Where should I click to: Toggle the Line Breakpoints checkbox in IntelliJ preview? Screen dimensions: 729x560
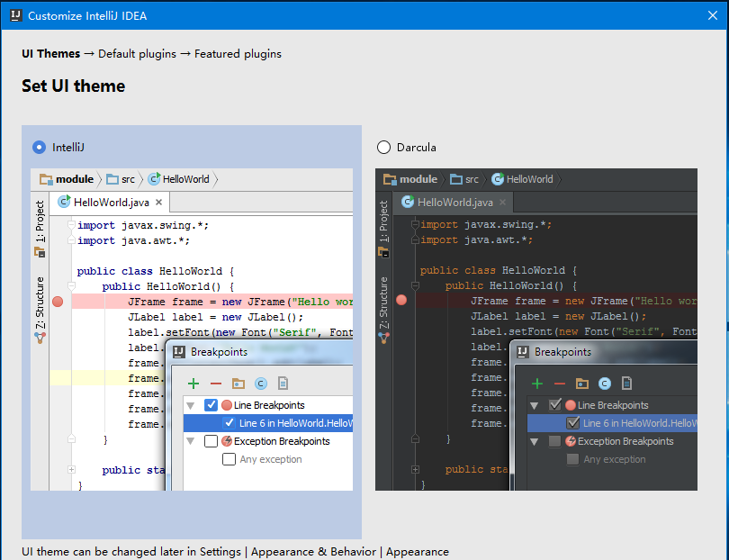pyautogui.click(x=211, y=405)
